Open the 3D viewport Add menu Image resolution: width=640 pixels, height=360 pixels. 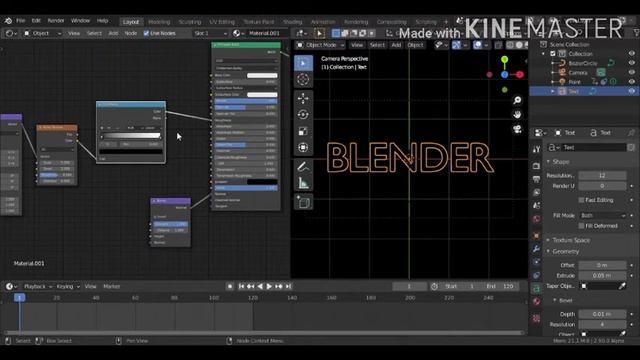click(x=396, y=45)
